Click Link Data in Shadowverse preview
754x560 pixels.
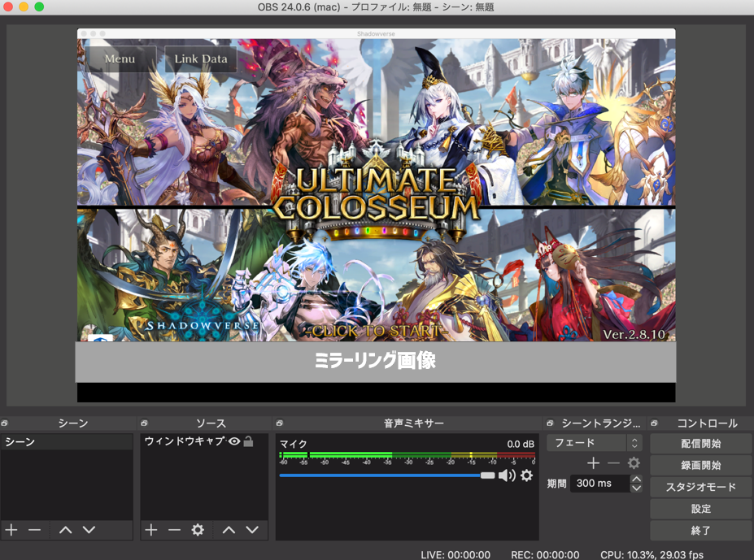point(201,59)
